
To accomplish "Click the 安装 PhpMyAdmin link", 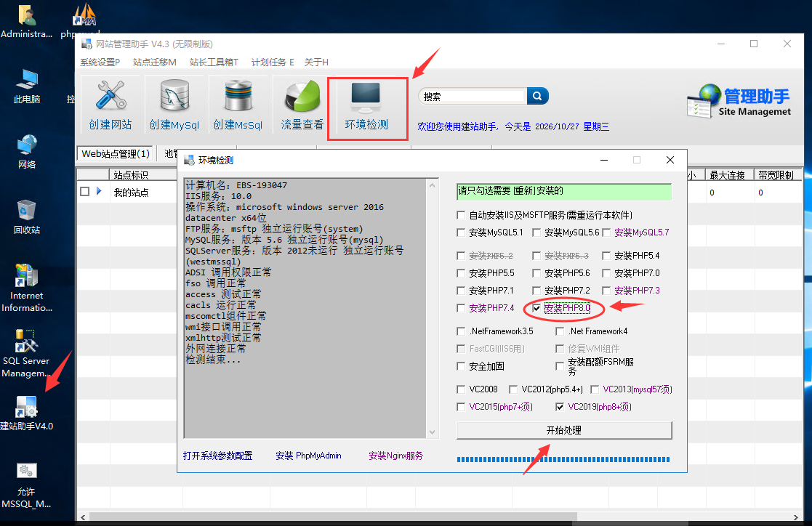I will [309, 456].
